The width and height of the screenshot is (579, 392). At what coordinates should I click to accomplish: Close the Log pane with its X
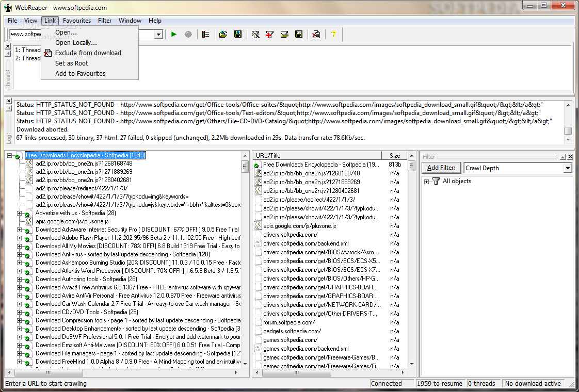8,101
